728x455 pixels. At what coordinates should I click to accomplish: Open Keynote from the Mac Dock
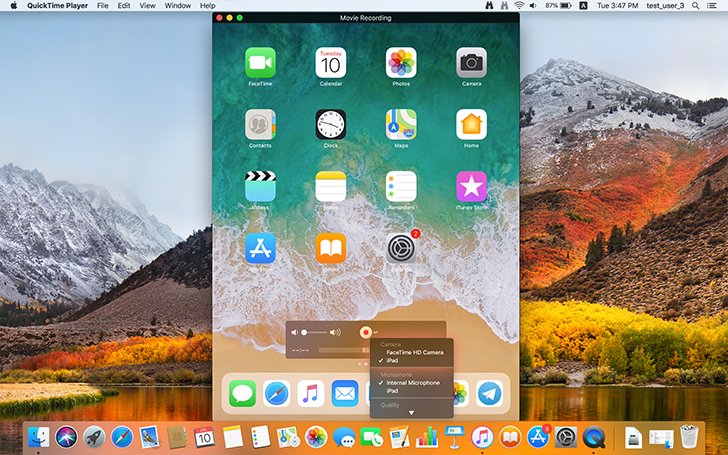point(455,437)
